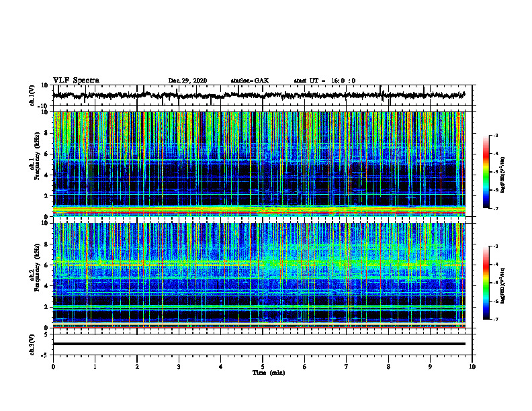Click the ch.3 flat black signal line
Viewport: 532px width, 411px height.
click(259, 344)
